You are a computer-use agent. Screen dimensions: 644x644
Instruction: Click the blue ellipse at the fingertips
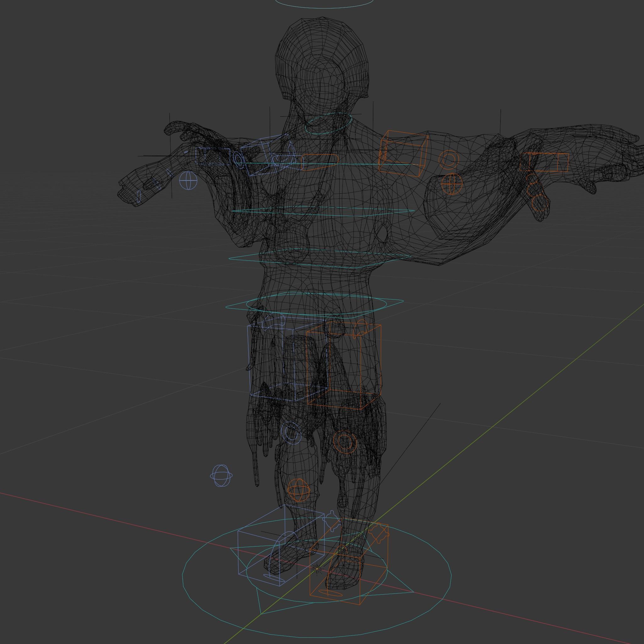click(x=139, y=196)
